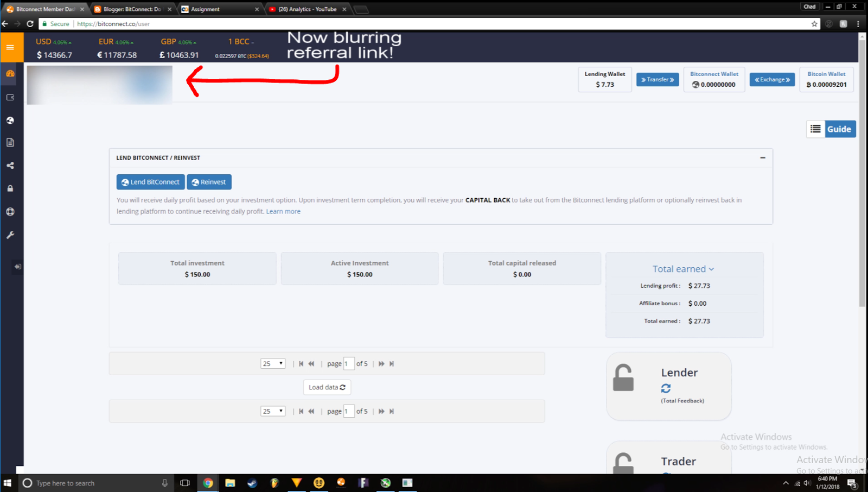The image size is (868, 492).
Task: Open the share referral icon in sidebar
Action: tap(10, 166)
